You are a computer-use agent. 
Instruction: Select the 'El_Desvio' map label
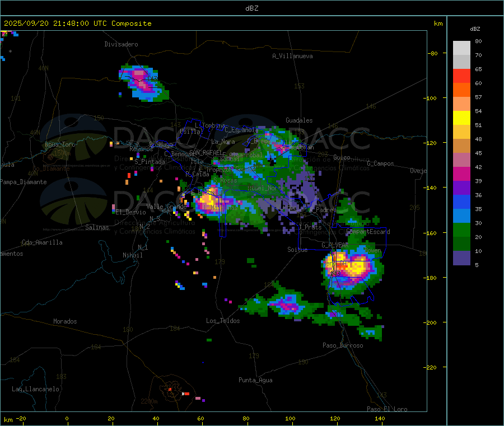(130, 212)
